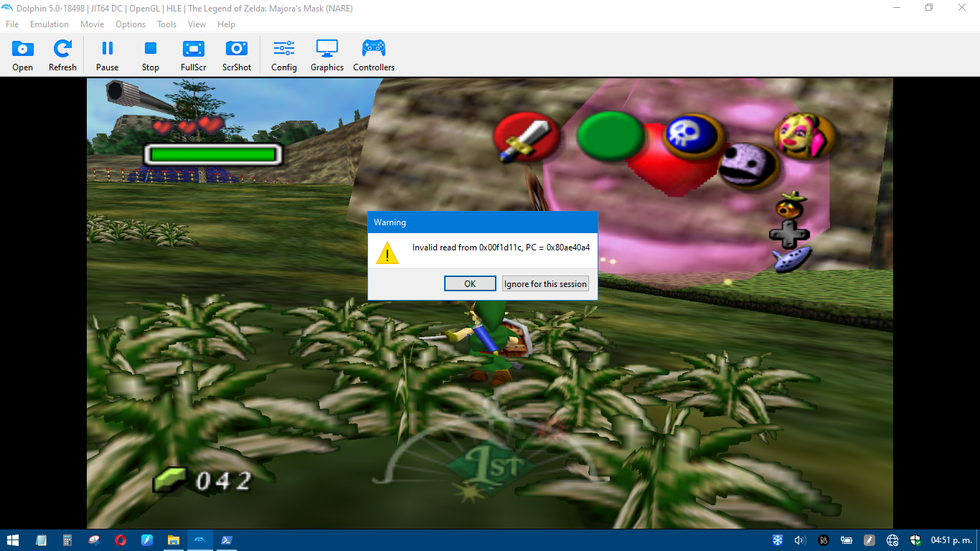Open the Tools menu

click(x=167, y=24)
